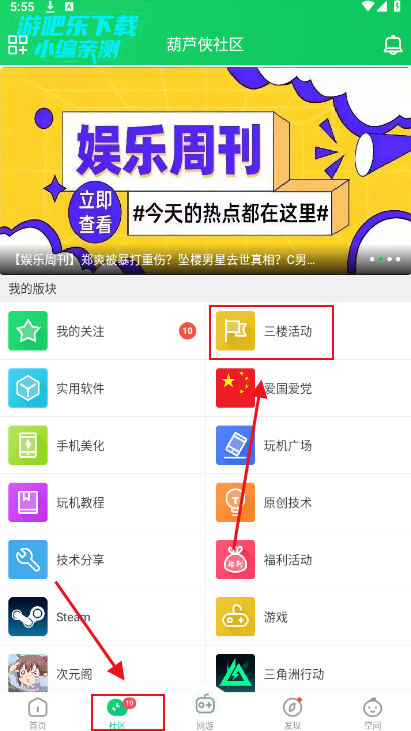Open the grid-plus icon at top left

tap(18, 44)
